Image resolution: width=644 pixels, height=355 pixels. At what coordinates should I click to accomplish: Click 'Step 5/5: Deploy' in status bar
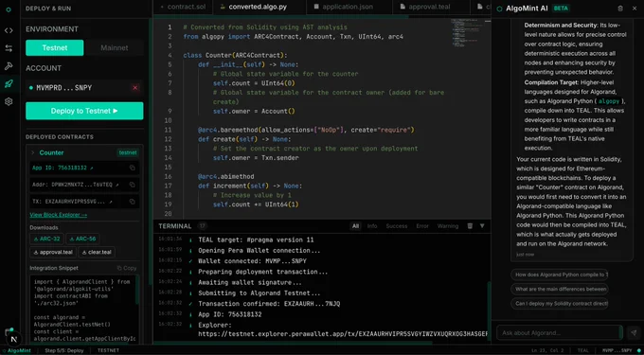pyautogui.click(x=64, y=350)
